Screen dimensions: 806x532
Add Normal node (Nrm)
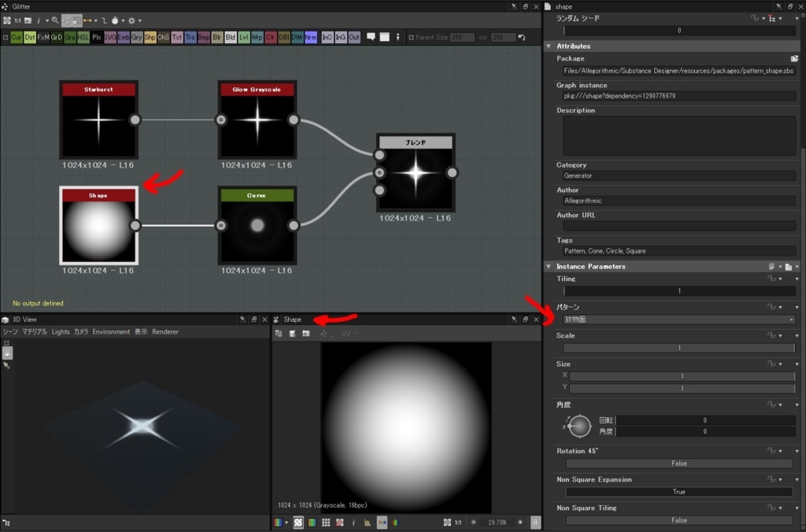(310, 38)
